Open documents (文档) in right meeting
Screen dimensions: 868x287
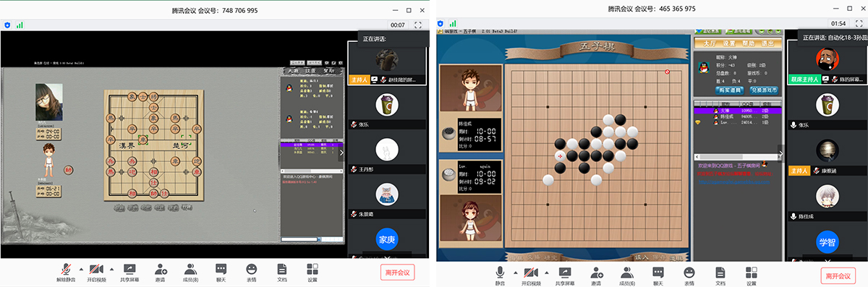pos(720,273)
